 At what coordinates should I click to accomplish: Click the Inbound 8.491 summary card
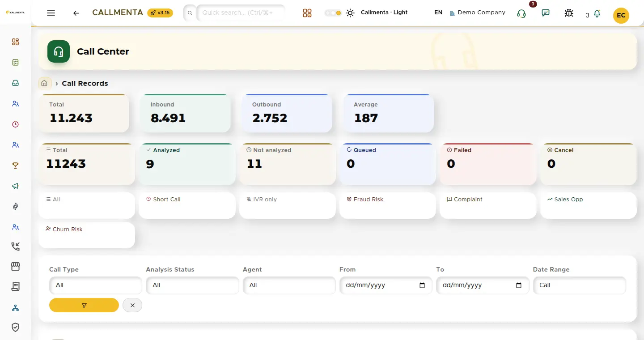[186, 113]
